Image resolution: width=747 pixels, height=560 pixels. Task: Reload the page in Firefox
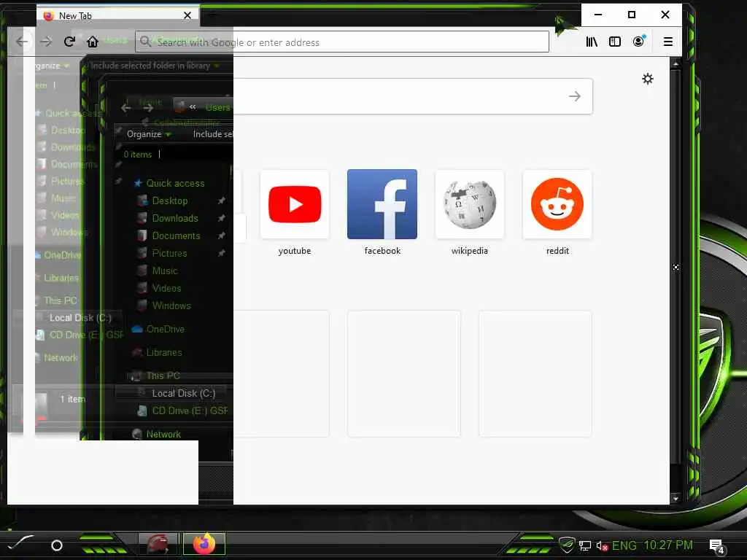(x=69, y=42)
